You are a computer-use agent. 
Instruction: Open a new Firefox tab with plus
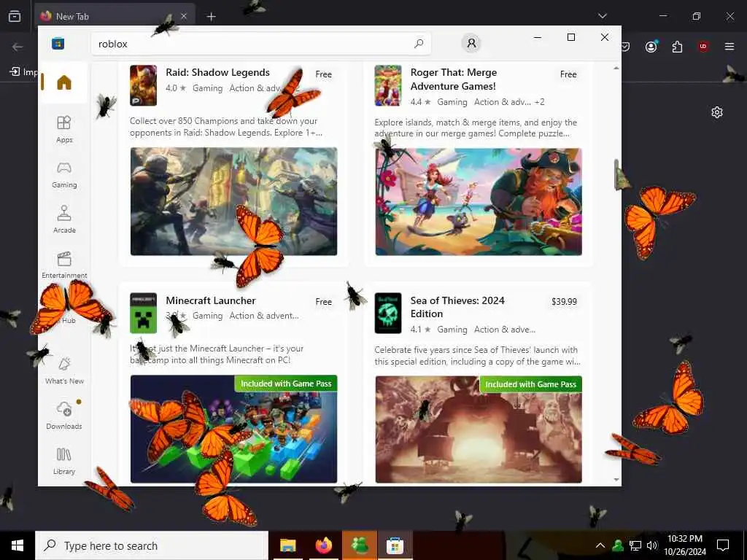pos(211,17)
